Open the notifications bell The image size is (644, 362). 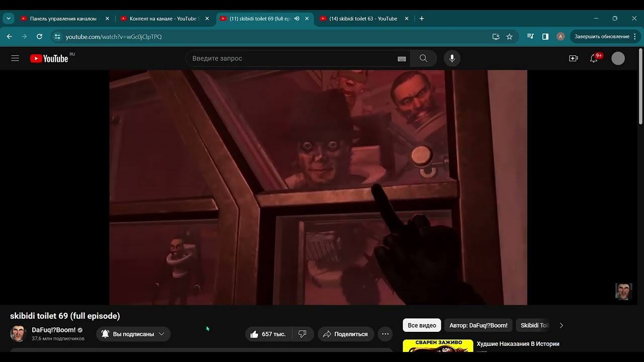(x=594, y=58)
